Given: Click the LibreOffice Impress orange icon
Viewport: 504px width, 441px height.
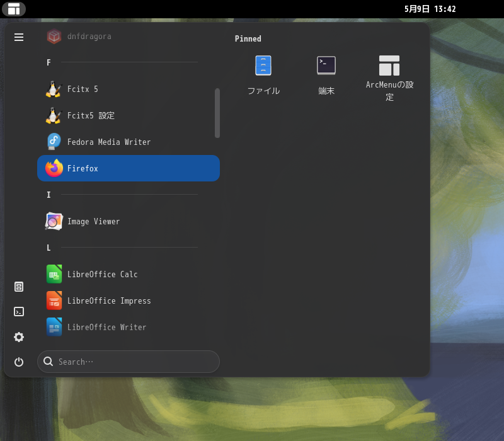Looking at the screenshot, I should tap(54, 301).
